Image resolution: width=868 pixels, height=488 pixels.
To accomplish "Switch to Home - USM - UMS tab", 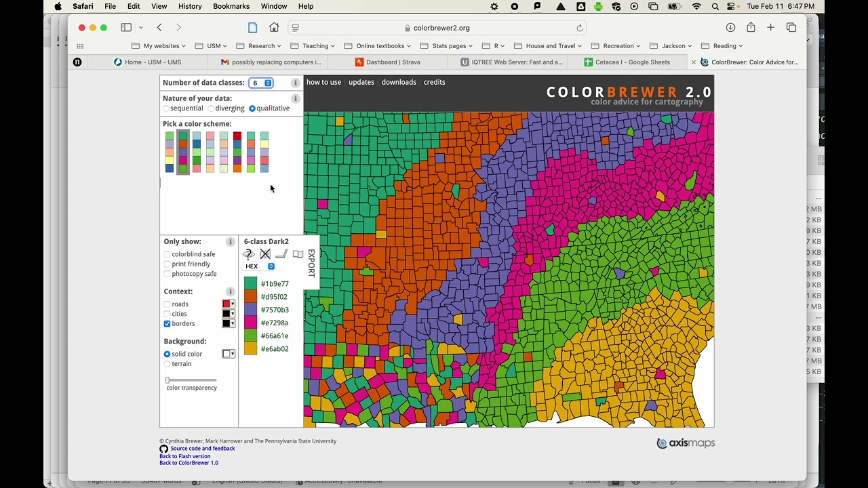I will (147, 62).
